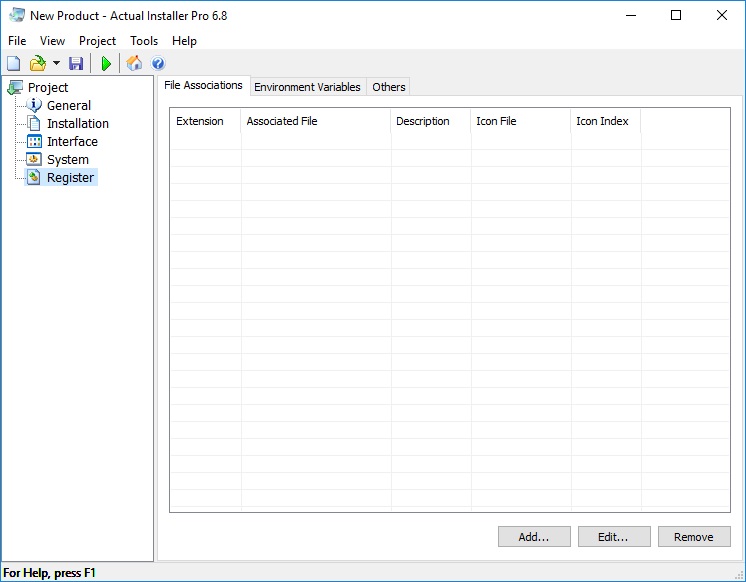This screenshot has height=582, width=746.
Task: Switch to File Associations tab
Action: 203,85
